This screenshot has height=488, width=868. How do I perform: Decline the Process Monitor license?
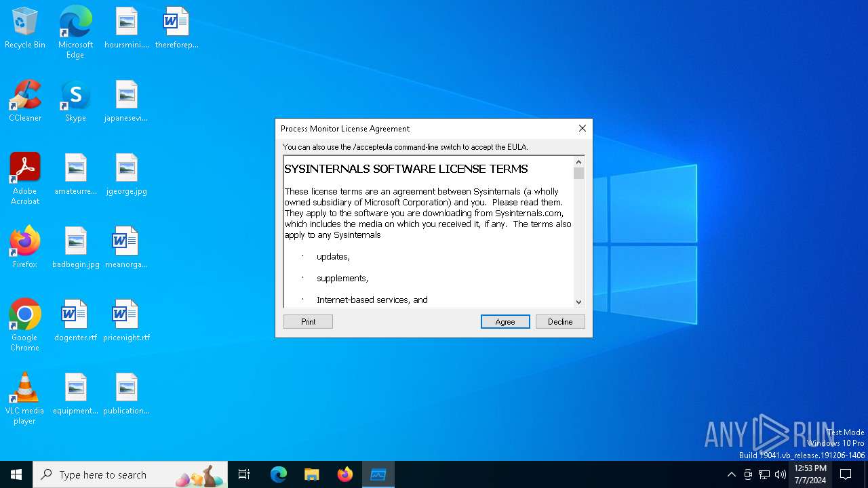pyautogui.click(x=560, y=321)
